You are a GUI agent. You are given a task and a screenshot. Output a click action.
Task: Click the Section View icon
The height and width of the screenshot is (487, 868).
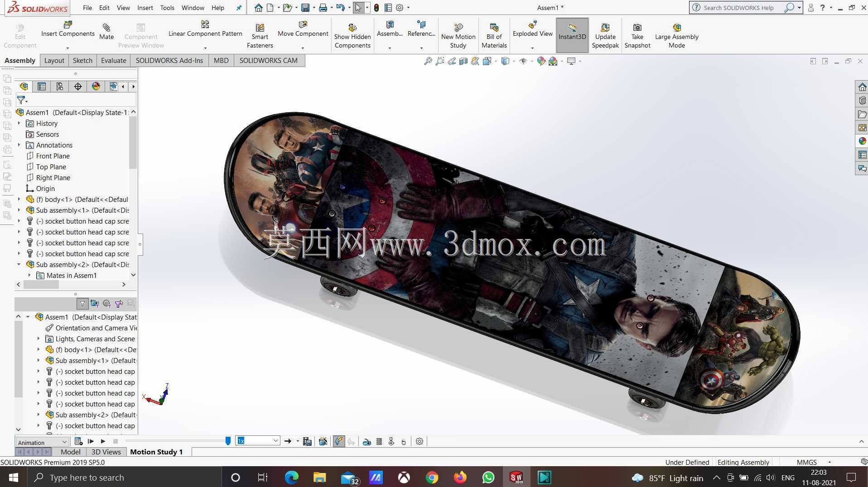coord(463,61)
